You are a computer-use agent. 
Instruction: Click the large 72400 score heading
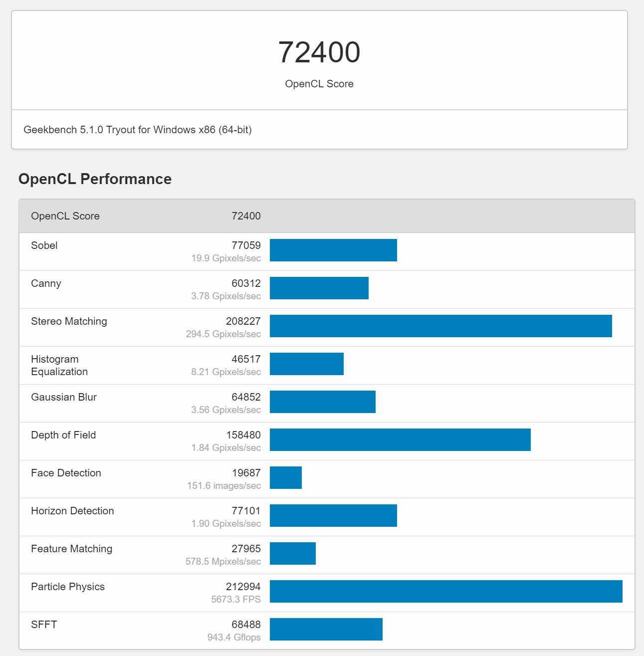[319, 52]
